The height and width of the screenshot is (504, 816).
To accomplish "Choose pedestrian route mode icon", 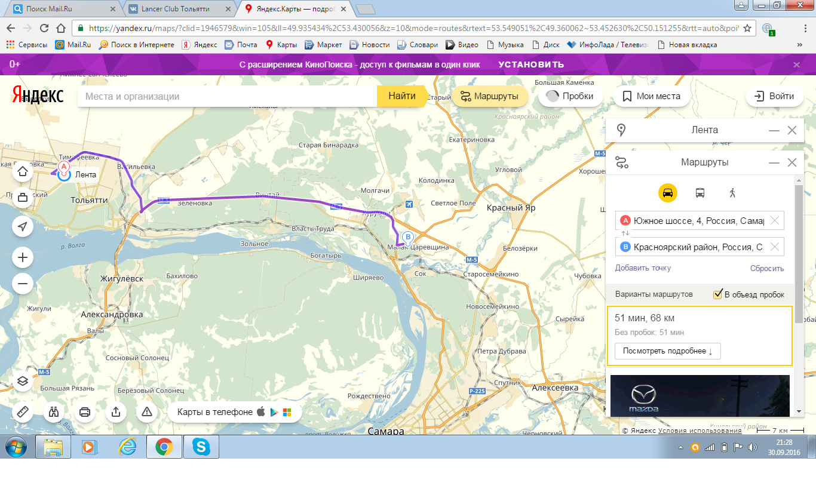I will [732, 193].
